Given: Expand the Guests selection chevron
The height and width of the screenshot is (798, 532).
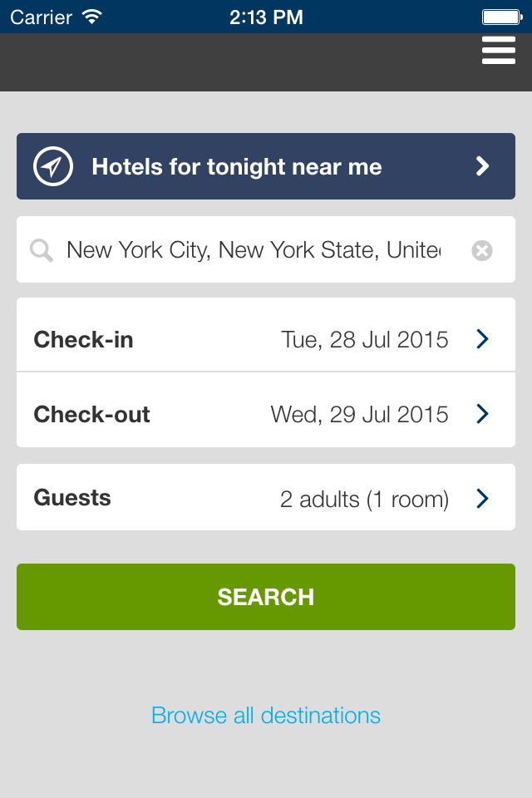Looking at the screenshot, I should pyautogui.click(x=483, y=498).
